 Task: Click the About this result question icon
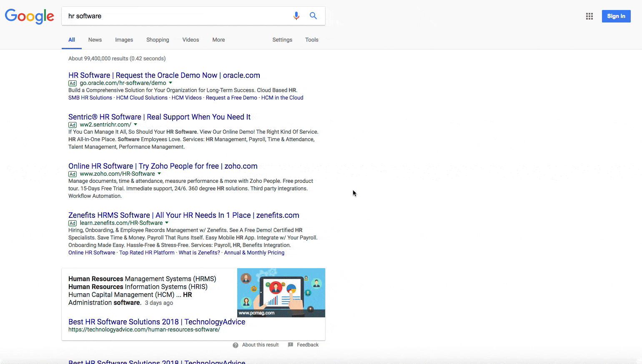236,345
